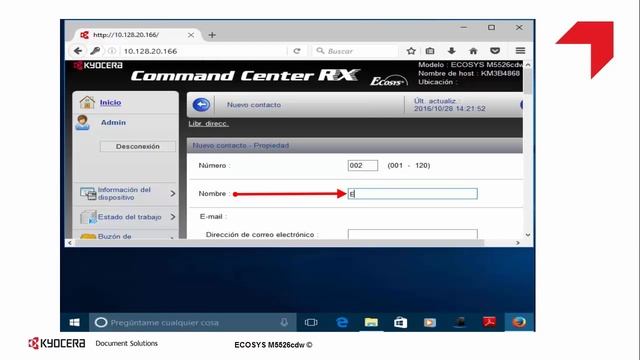Click the key icon in address bar

tap(95, 51)
